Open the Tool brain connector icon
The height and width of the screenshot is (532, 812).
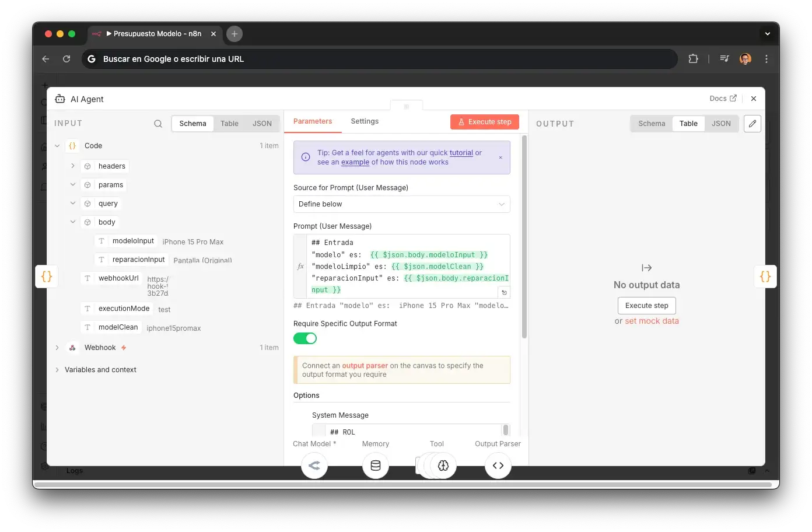point(443,466)
